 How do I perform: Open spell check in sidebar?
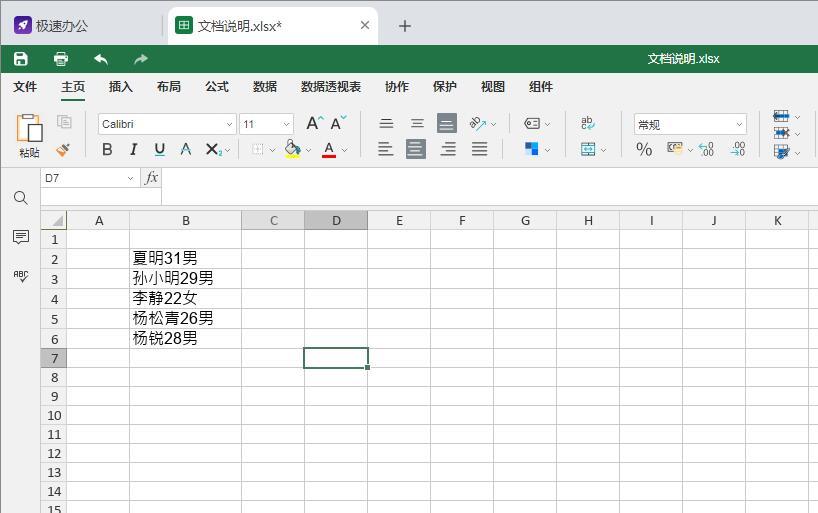click(21, 276)
